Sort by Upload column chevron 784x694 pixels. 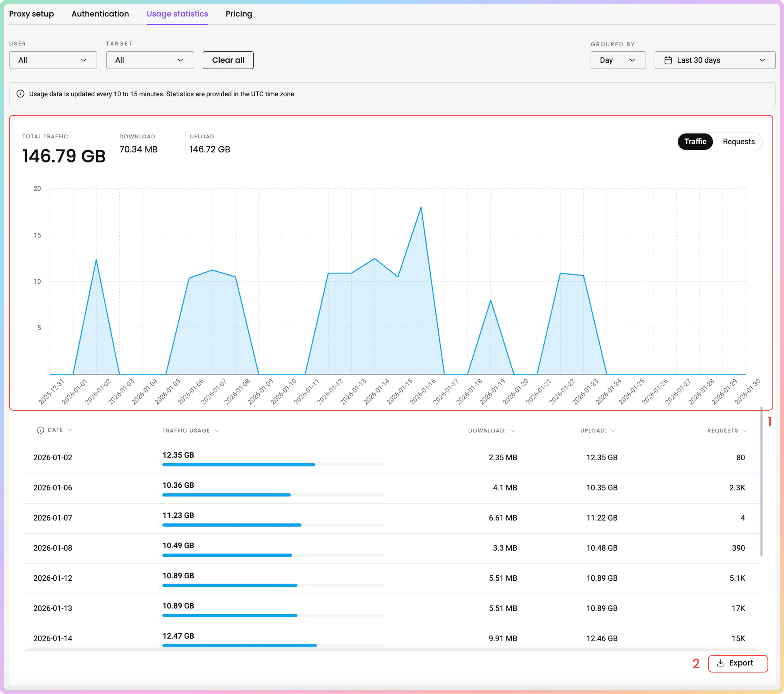pos(613,430)
